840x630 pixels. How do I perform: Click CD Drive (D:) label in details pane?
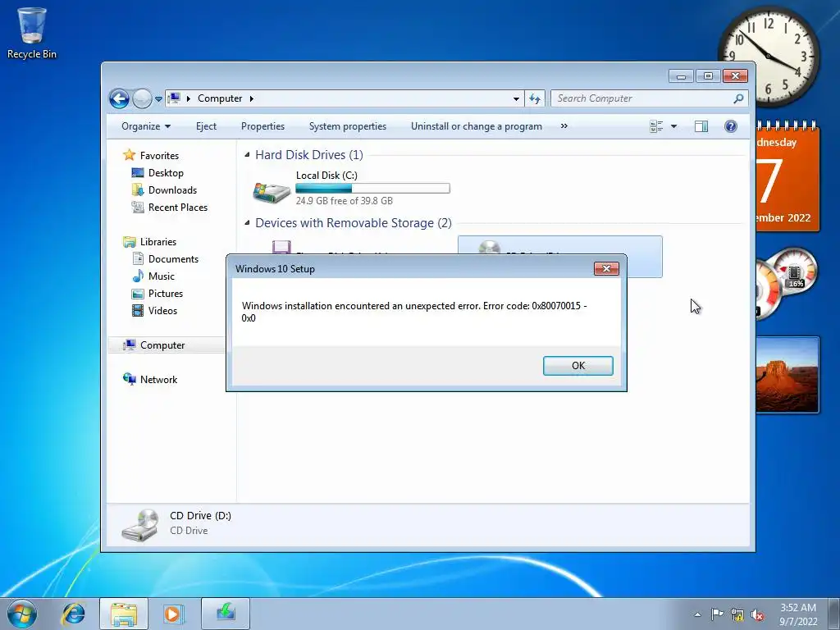(200, 515)
